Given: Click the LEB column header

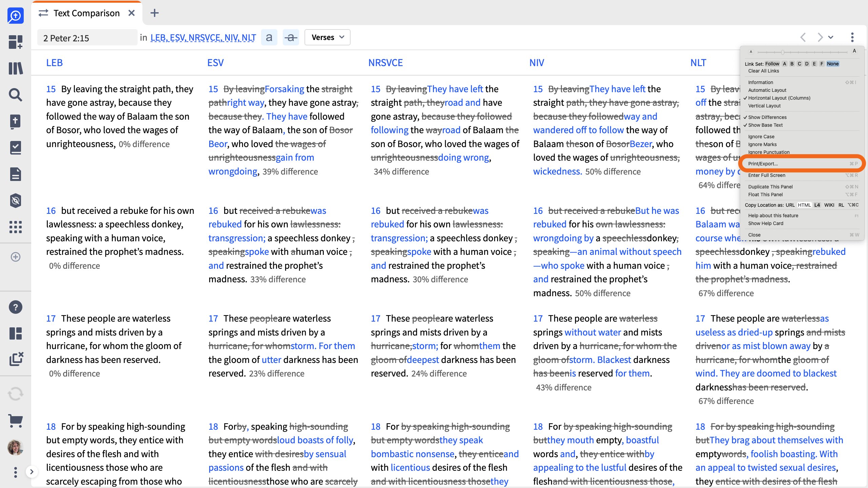Looking at the screenshot, I should point(54,63).
